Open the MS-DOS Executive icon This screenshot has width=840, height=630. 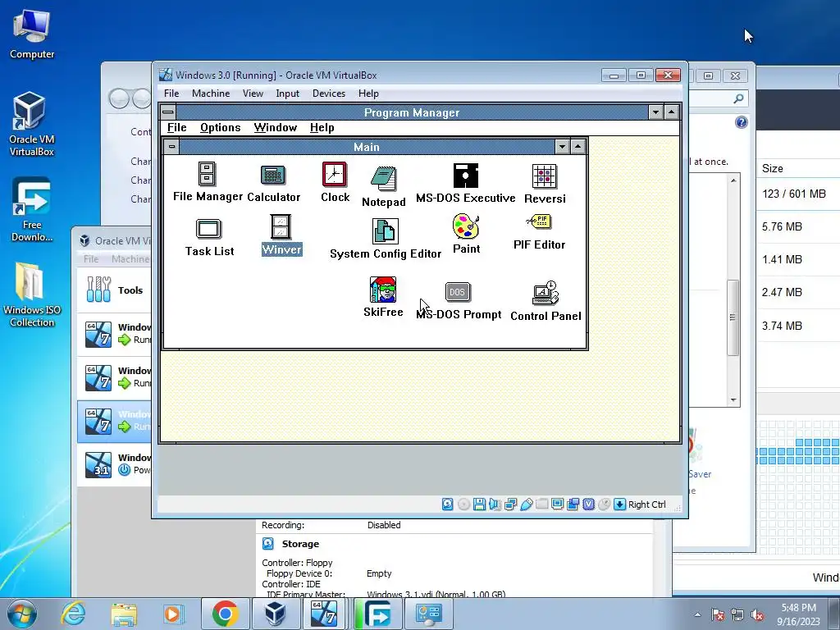(x=466, y=183)
